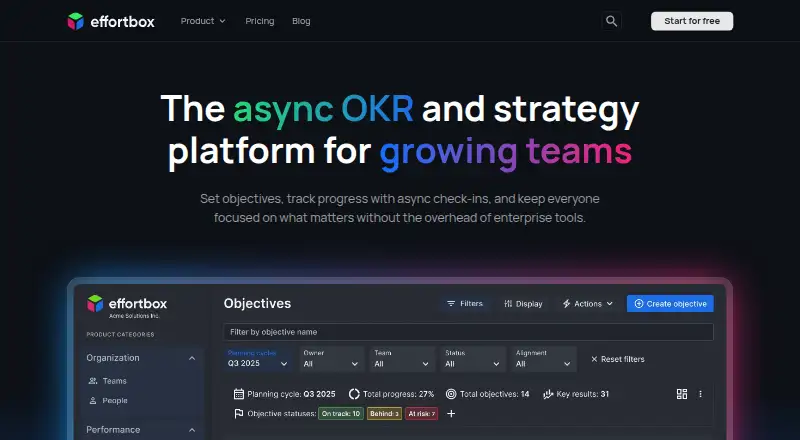Open the Team filter dropdown
This screenshot has height=440, width=800.
(402, 359)
